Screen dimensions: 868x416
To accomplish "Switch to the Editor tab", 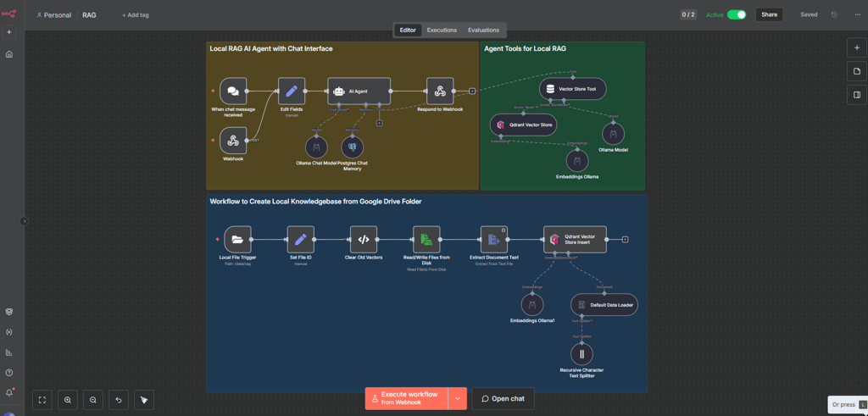I will pos(408,30).
